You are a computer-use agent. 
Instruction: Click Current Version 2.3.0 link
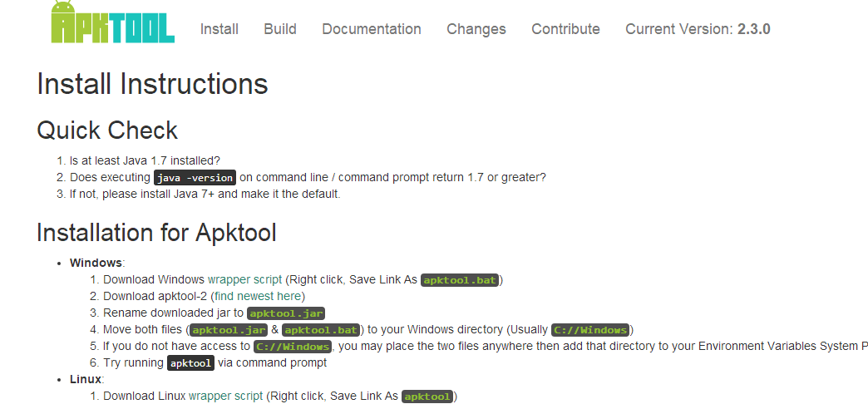click(x=698, y=29)
